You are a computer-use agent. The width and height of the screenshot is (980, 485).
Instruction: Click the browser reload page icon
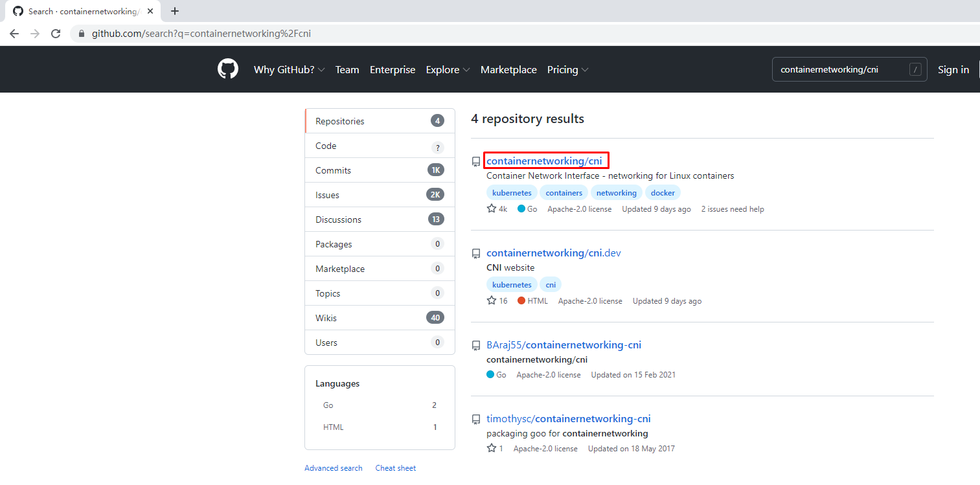(56, 34)
